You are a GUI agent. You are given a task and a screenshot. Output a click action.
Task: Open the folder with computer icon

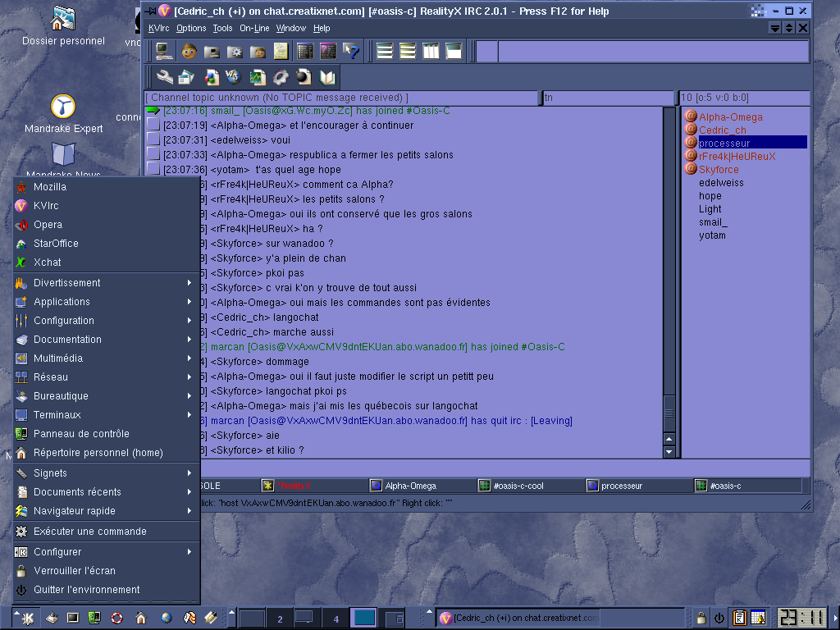pos(212,52)
